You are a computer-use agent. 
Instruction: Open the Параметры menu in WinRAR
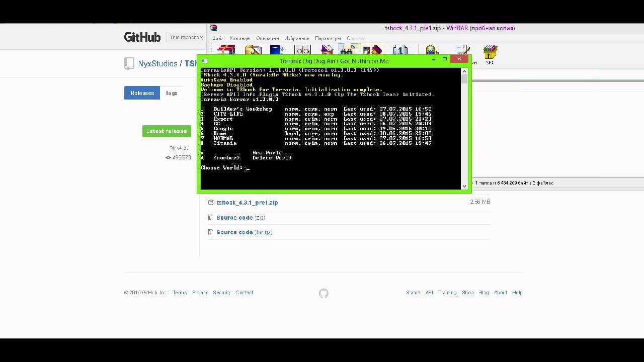[x=328, y=39]
